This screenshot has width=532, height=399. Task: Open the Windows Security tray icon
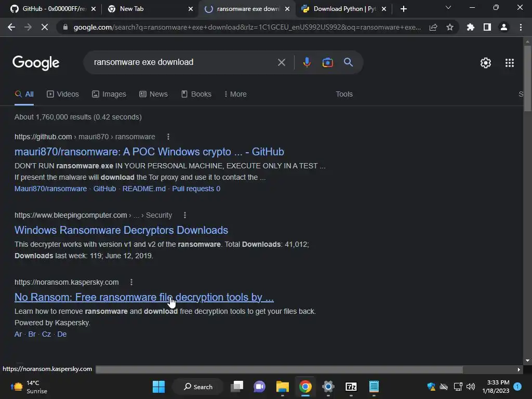pyautogui.click(x=431, y=387)
